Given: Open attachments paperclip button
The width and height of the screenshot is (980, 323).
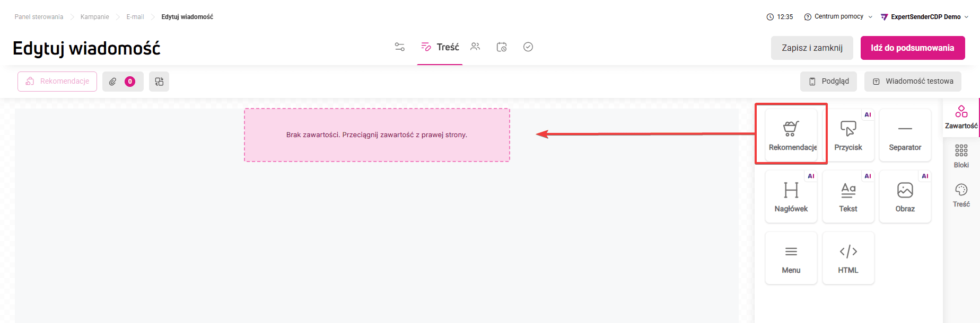Looking at the screenshot, I should pyautogui.click(x=123, y=82).
